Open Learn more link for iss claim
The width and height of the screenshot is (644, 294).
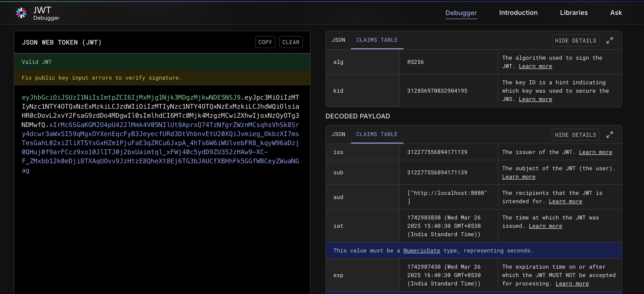pyautogui.click(x=595, y=152)
